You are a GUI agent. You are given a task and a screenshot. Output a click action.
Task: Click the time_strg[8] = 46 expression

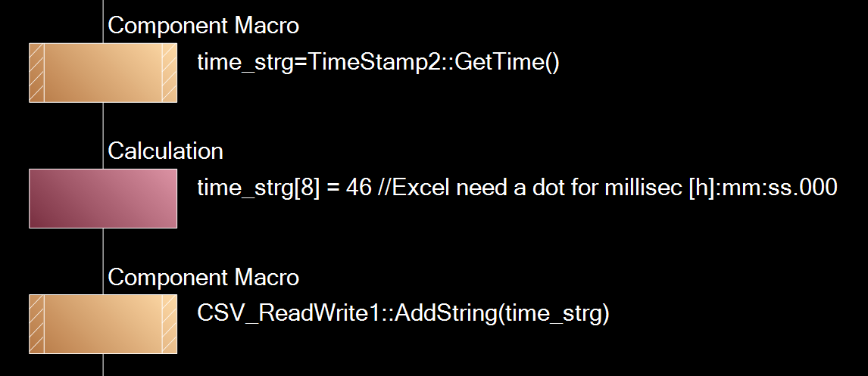[x=284, y=188]
